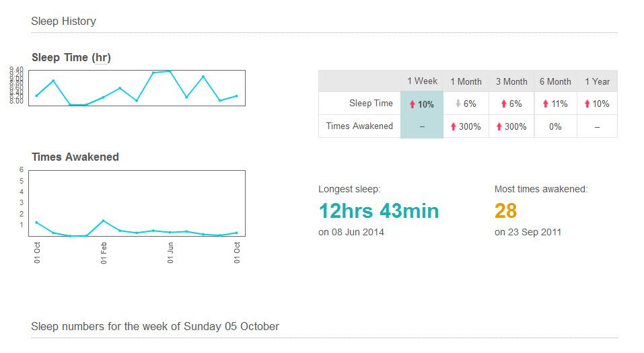Click the red arrow beside 1 Month 300%
644x353 pixels.
[454, 126]
